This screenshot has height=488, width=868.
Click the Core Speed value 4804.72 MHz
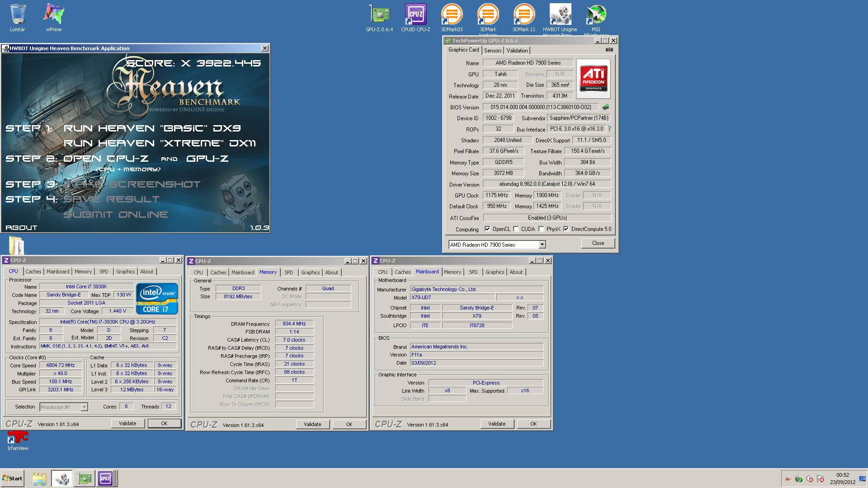click(61, 365)
